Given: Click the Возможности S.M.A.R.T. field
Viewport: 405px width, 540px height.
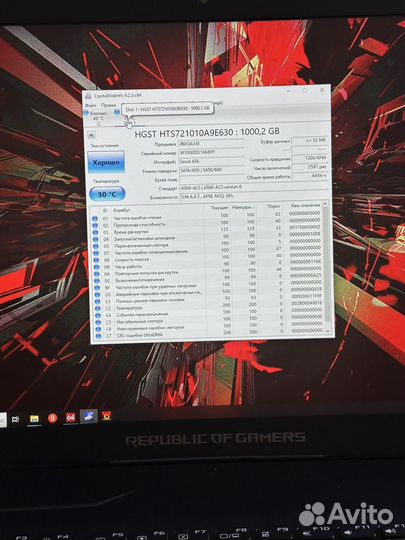Looking at the screenshot, I should tap(254, 197).
